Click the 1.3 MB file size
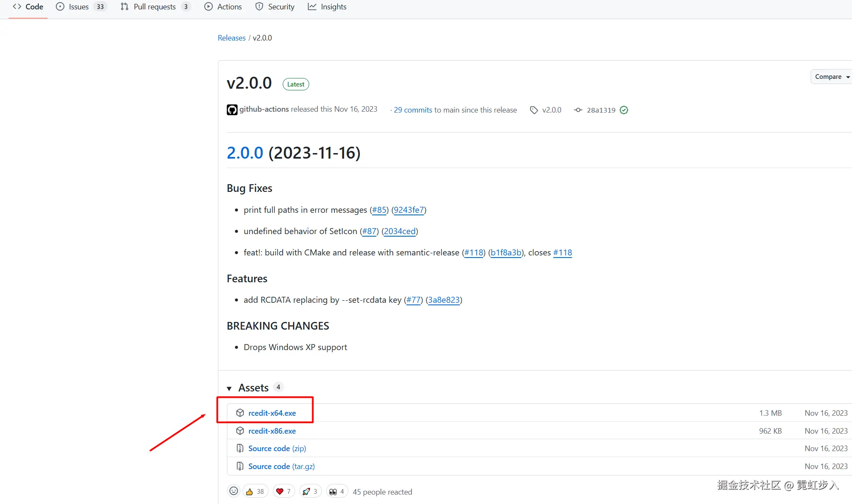Screen dimensions: 852x504 tap(771, 413)
